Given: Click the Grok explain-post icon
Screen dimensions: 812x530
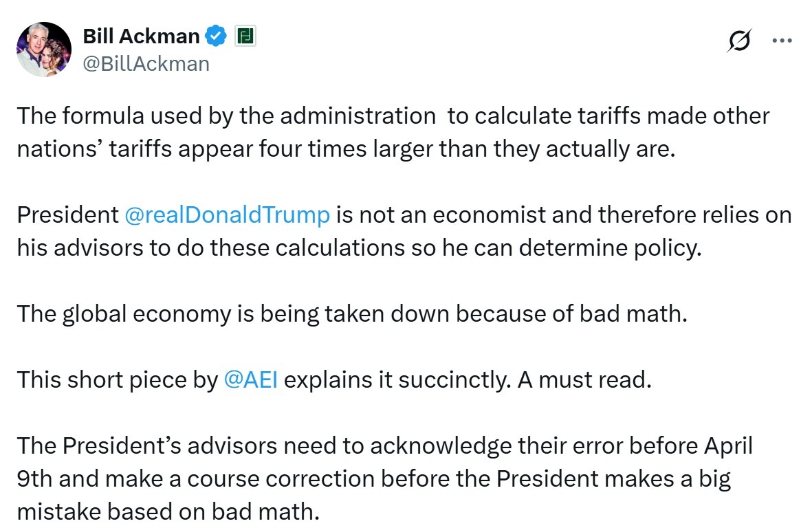Looking at the screenshot, I should point(739,40).
